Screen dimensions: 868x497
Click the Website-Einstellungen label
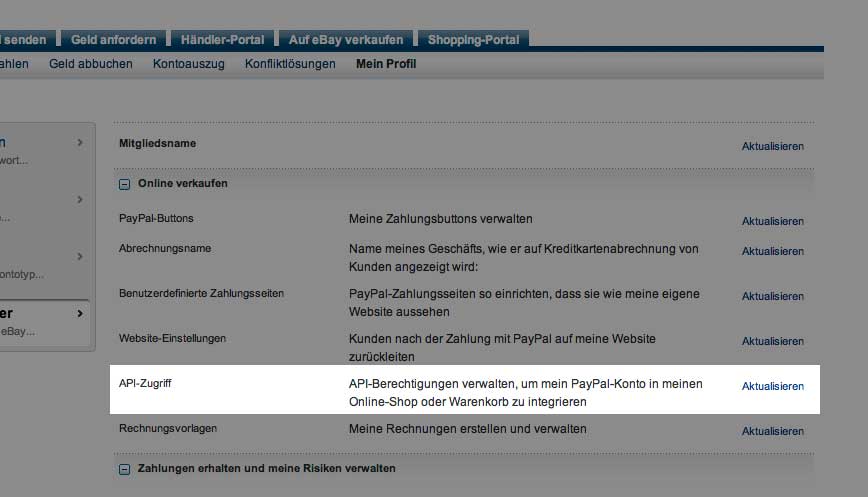coord(172,338)
